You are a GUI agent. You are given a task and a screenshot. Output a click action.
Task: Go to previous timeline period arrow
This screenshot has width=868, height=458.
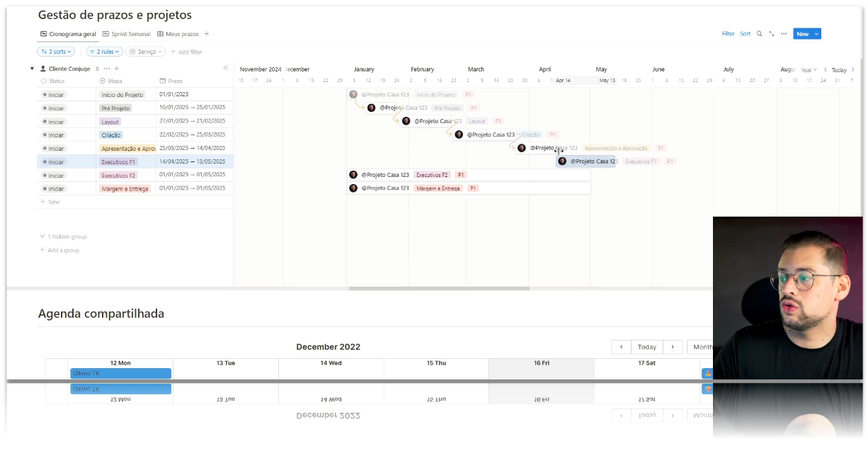tap(825, 70)
